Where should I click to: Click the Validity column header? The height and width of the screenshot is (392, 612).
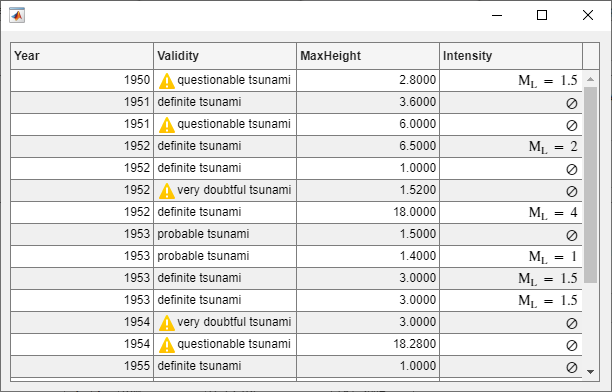225,56
